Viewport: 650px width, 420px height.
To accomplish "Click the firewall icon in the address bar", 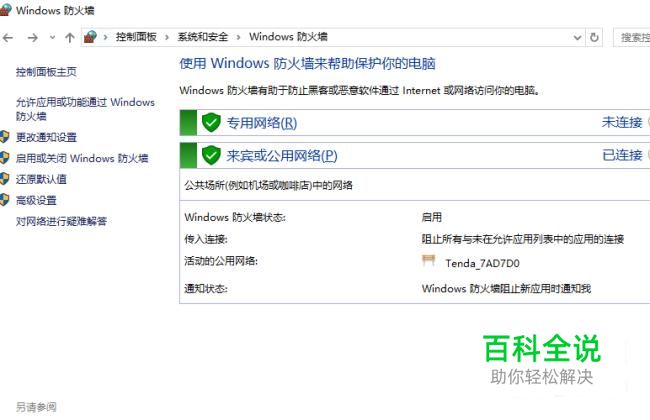I will (90, 37).
